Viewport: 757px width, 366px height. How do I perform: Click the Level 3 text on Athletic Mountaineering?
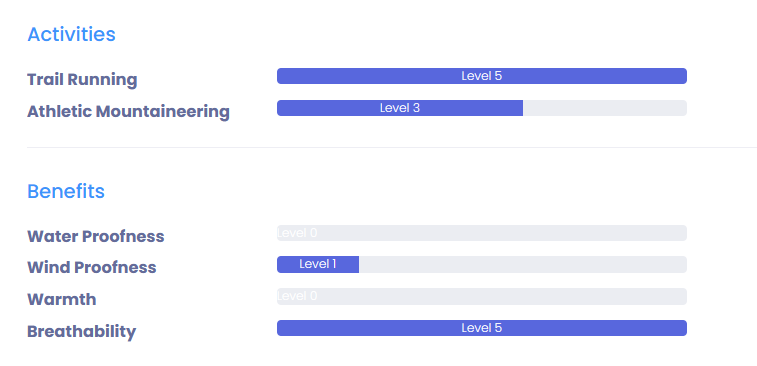400,108
